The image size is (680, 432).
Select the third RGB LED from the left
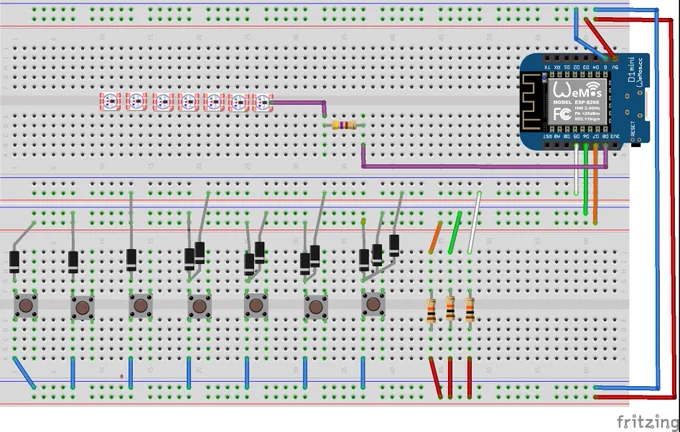[163, 102]
